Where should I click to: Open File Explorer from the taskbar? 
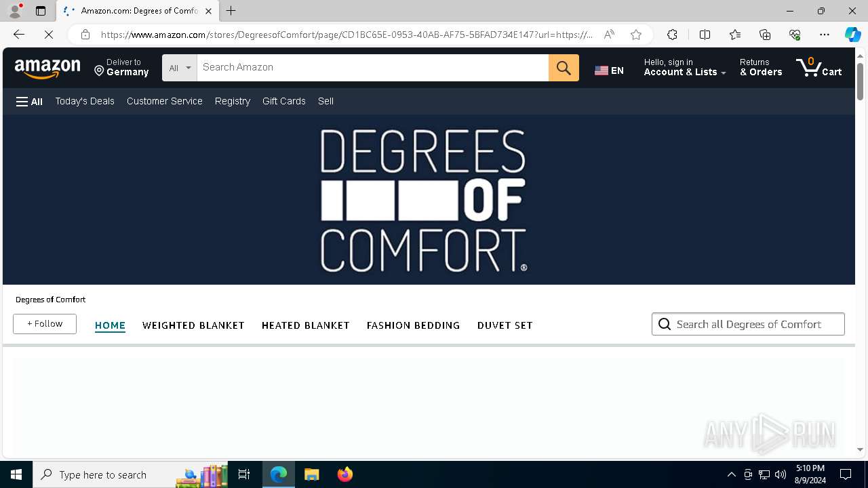312,474
